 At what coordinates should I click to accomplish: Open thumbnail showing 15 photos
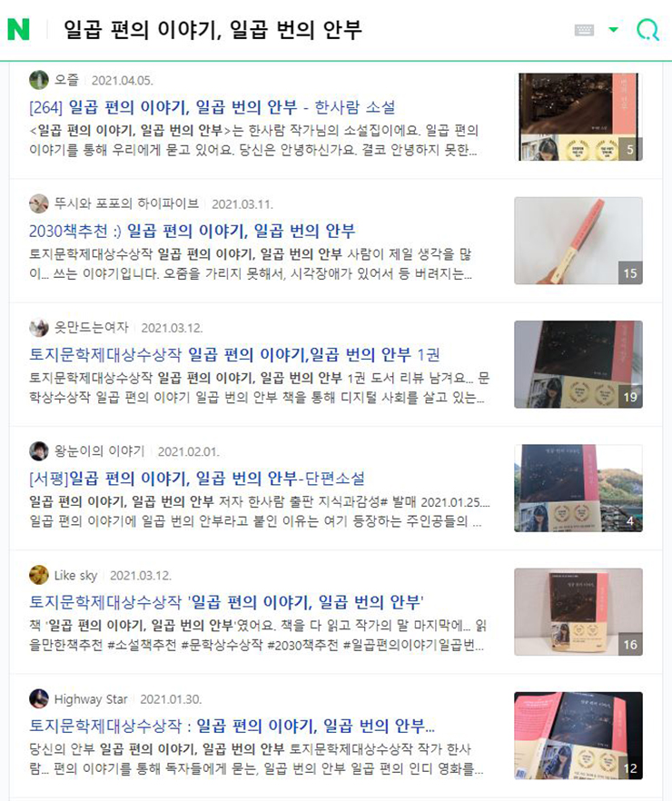(578, 241)
